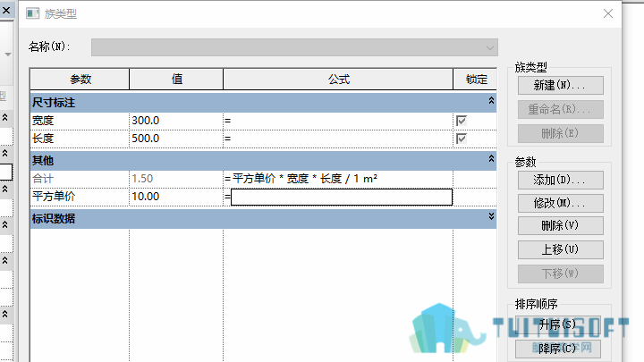Close the 族类型 dialog window

point(608,13)
